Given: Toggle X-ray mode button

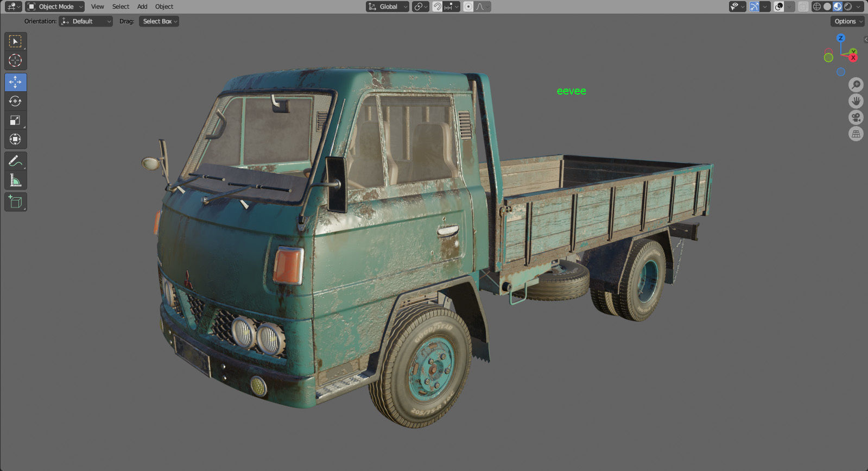Looking at the screenshot, I should tap(803, 7).
